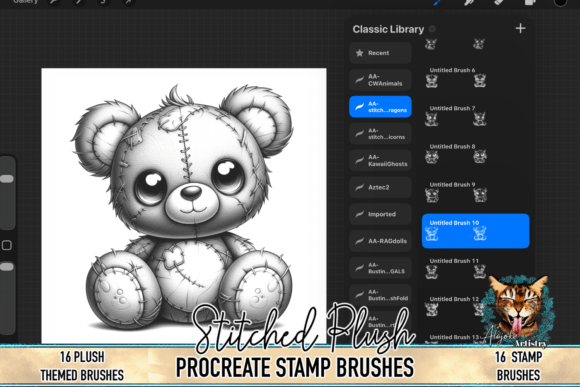Open the Imported brush set
The width and height of the screenshot is (580, 387).
click(x=380, y=214)
